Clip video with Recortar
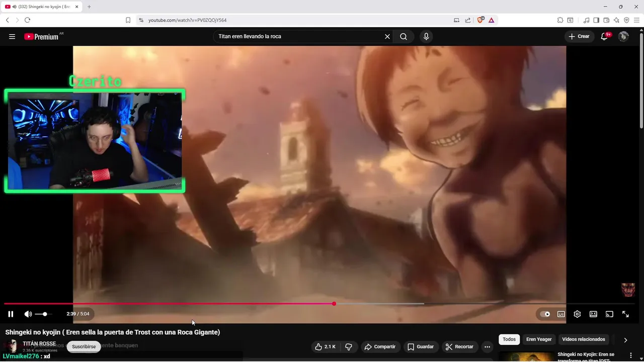This screenshot has height=362, width=644. point(459,347)
